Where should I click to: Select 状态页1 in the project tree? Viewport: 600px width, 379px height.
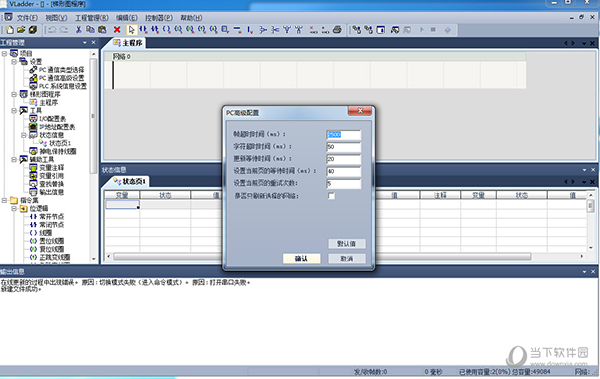pyautogui.click(x=60, y=143)
